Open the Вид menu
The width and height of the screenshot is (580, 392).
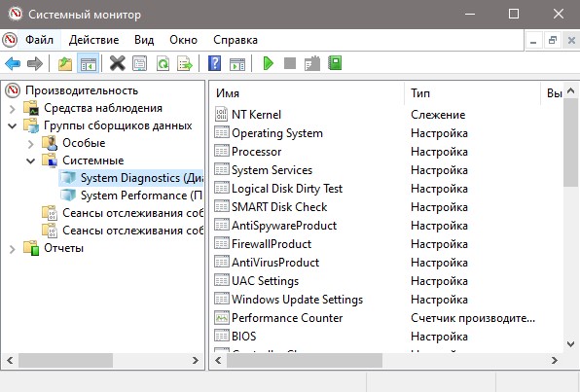[144, 40]
